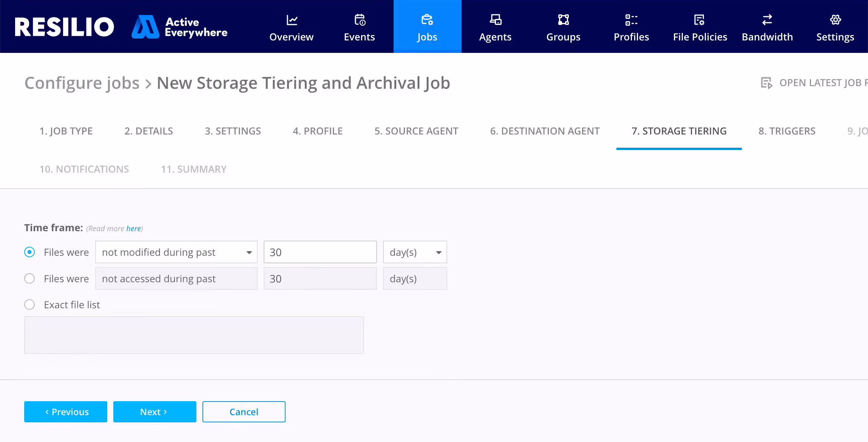Click the disabled day(s) unit dropdown
Image resolution: width=868 pixels, height=442 pixels.
415,278
